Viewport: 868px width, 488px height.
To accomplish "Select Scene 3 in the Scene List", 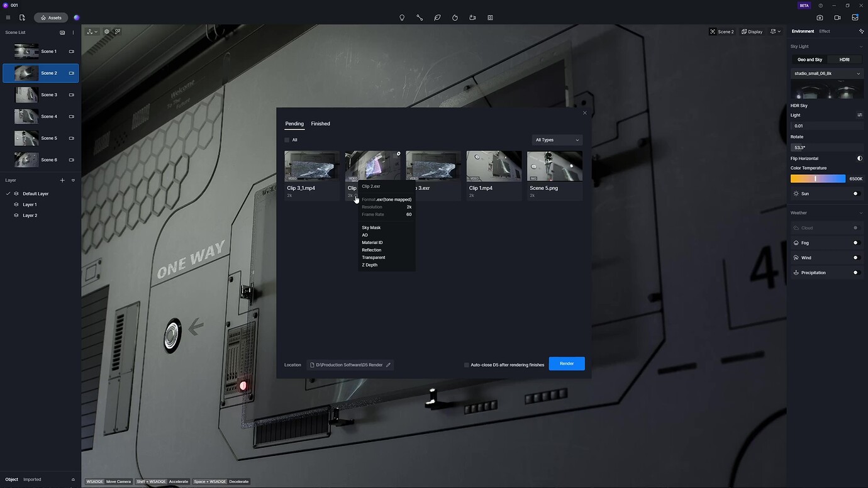I will [x=49, y=94].
